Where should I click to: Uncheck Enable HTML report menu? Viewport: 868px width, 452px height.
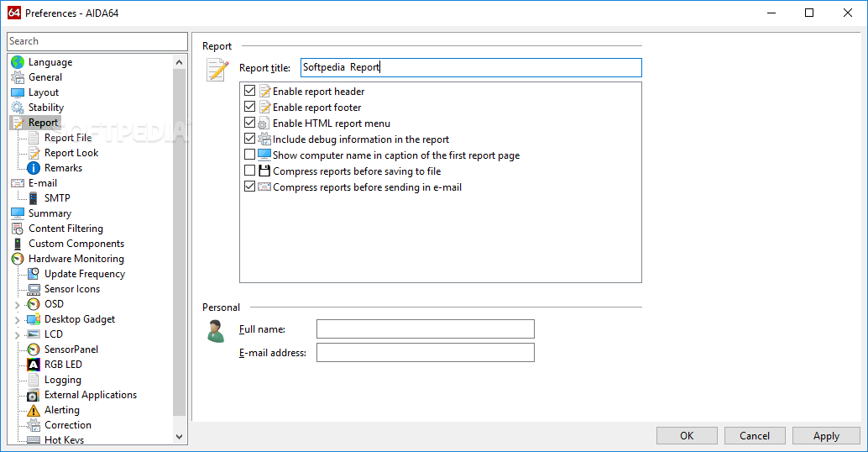click(249, 123)
